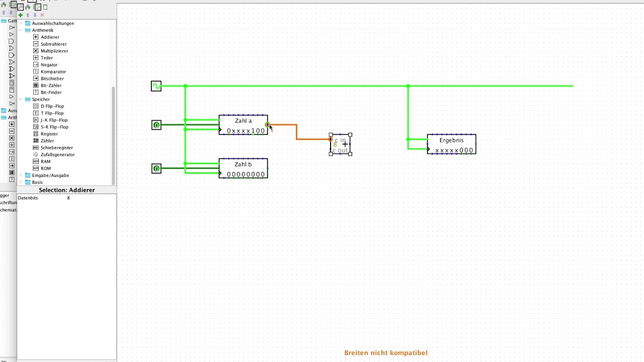The height and width of the screenshot is (362, 644).
Task: Pick the T Flip-Flop tool
Action: pyautogui.click(x=48, y=113)
